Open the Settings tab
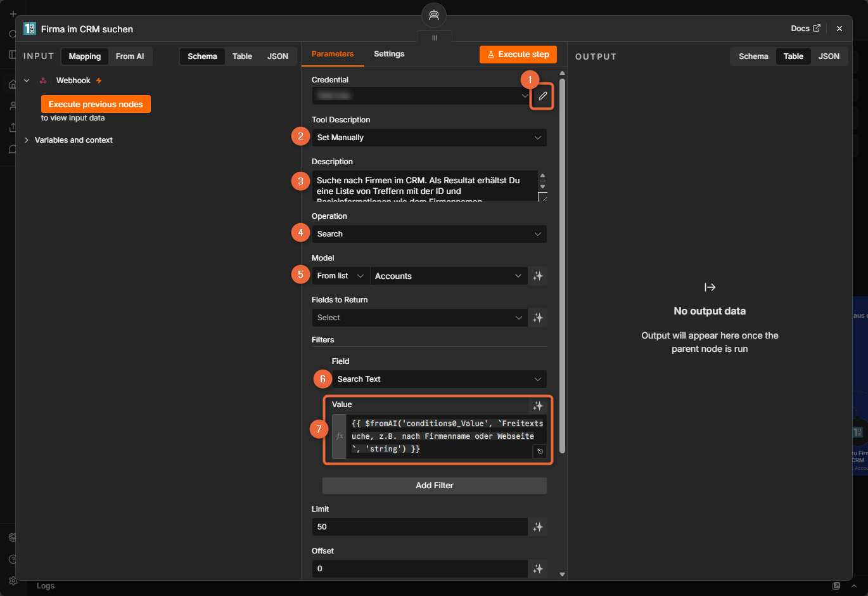This screenshot has height=596, width=868. click(389, 54)
